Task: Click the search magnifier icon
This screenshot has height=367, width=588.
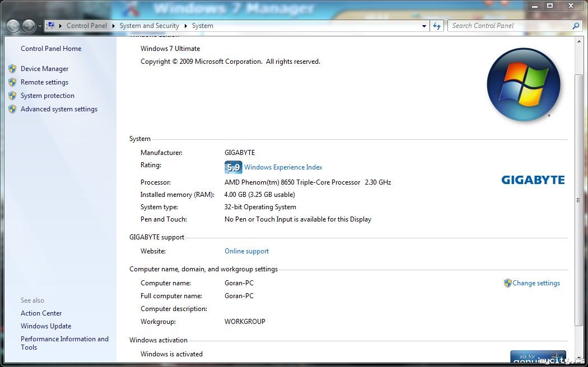Action: pos(576,26)
